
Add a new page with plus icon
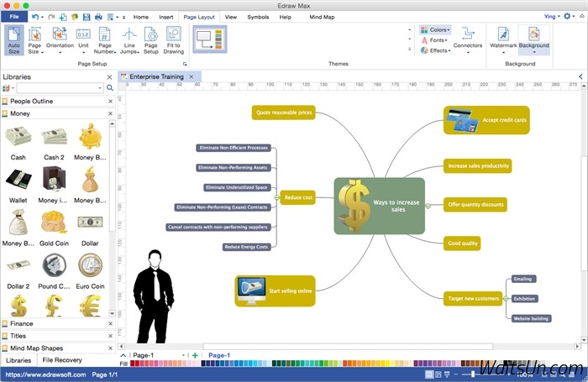click(196, 356)
